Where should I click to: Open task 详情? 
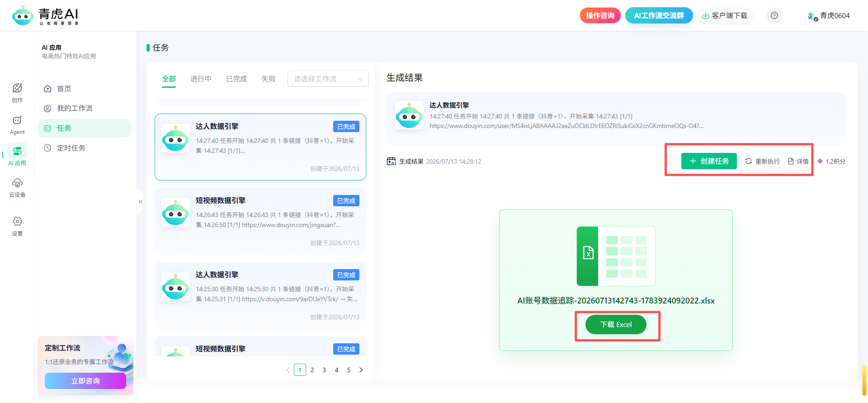[798, 161]
